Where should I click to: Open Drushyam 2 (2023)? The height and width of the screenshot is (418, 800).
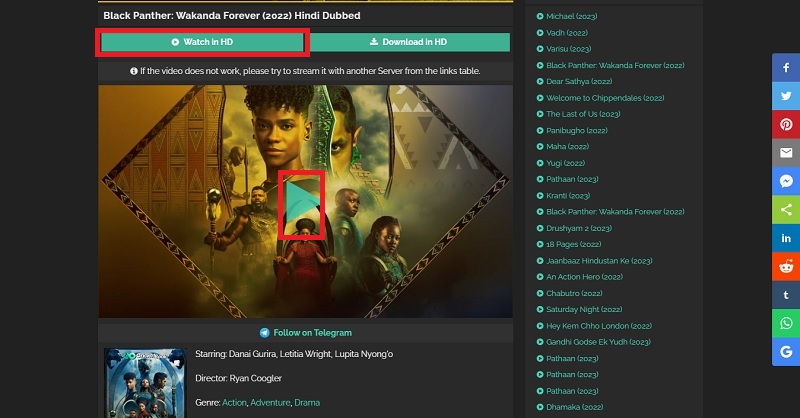click(574, 228)
